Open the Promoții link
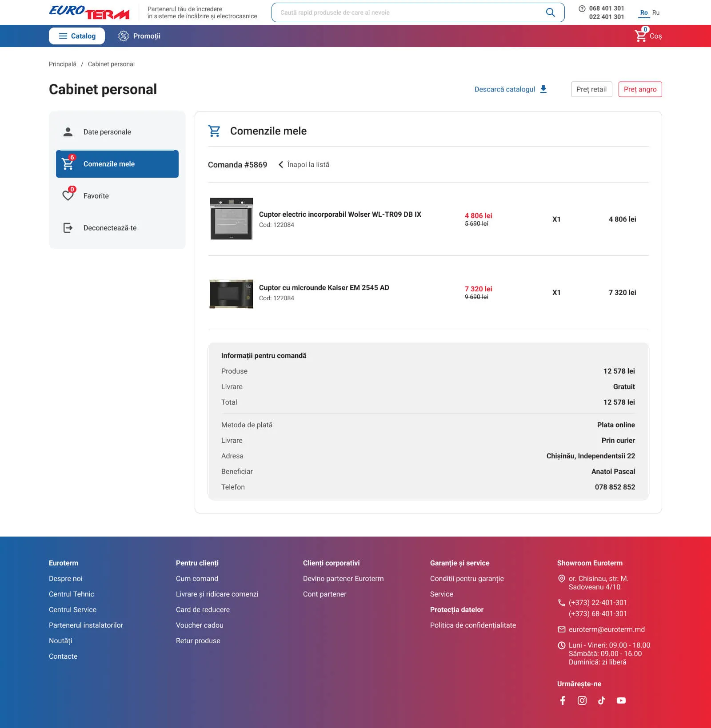Viewport: 711px width, 728px height. coord(140,36)
